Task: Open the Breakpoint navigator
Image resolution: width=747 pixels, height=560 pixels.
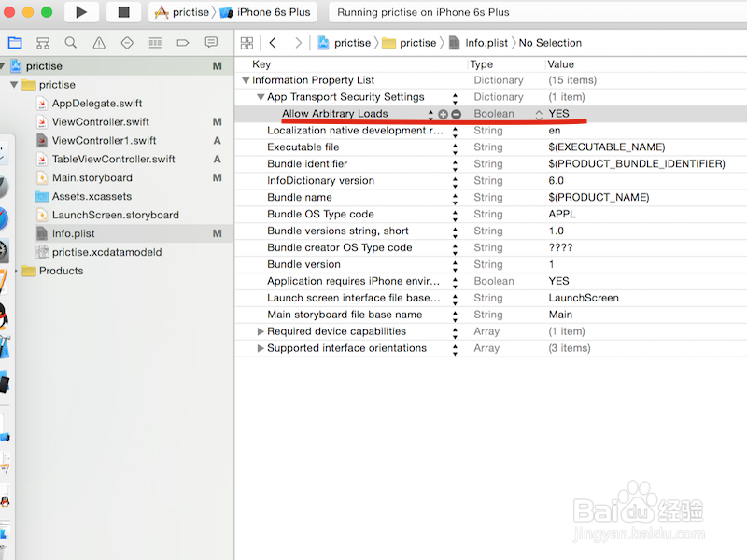Action: pyautogui.click(x=183, y=43)
